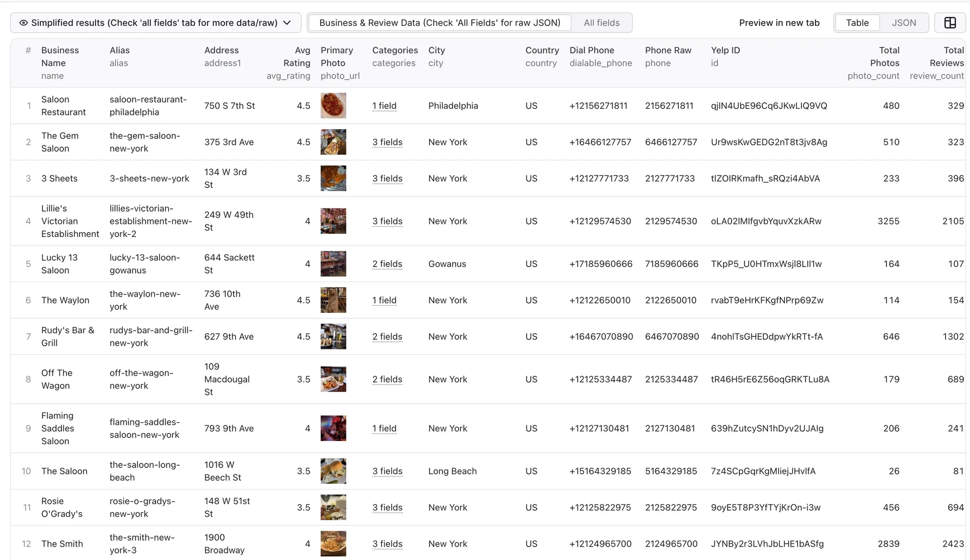Click the column layout icon button

pos(950,23)
